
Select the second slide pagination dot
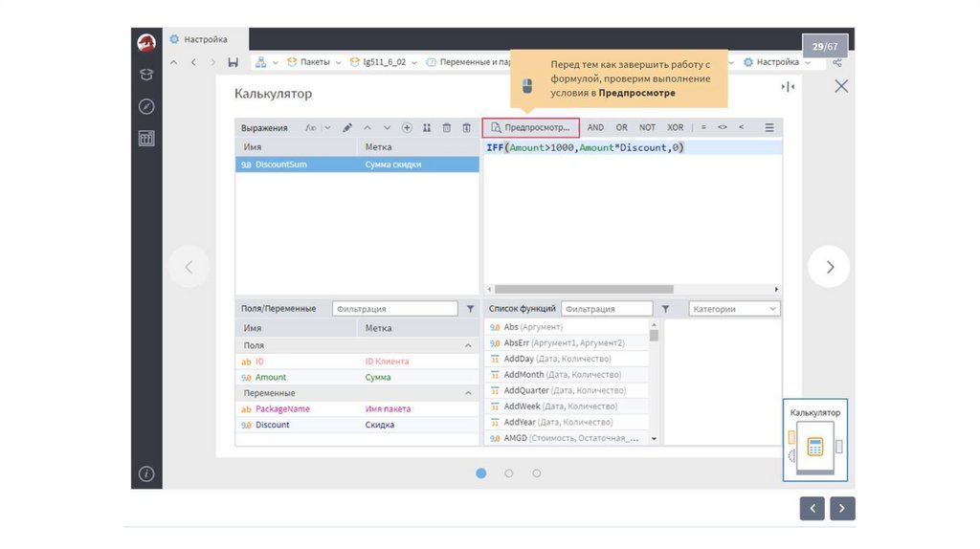pos(509,473)
